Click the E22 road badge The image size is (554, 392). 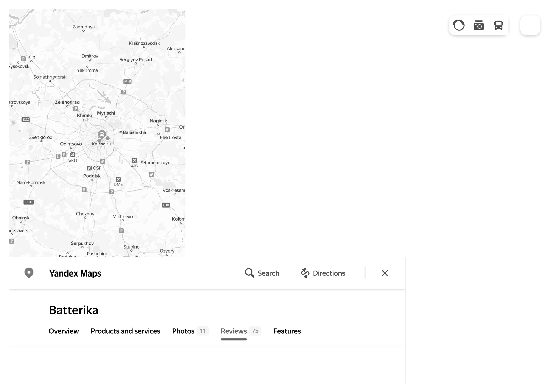coord(26,119)
